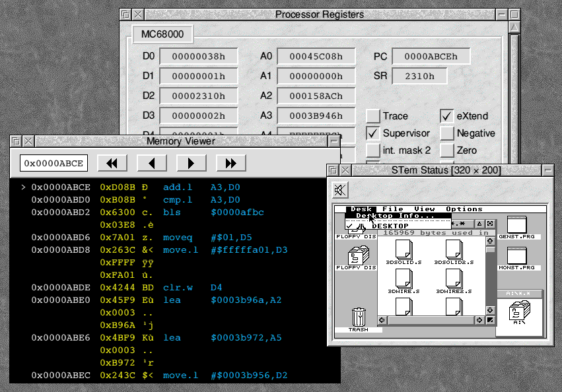Screen dimensions: 562x392
Task: Open the File menu in the emulated desktop
Action: (393, 209)
